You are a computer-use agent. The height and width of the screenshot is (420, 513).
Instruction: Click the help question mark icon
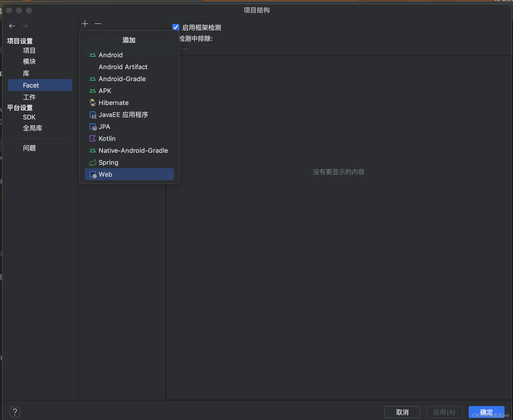click(15, 412)
